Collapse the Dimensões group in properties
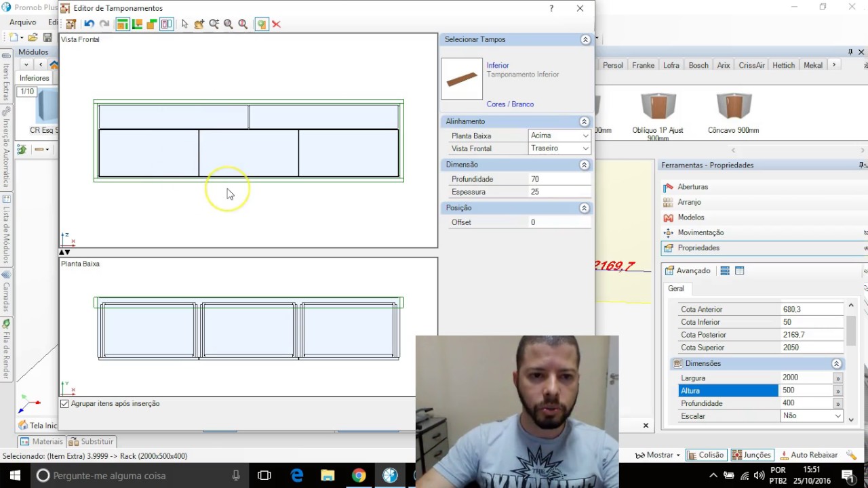Image resolution: width=868 pixels, height=488 pixels. (x=836, y=363)
